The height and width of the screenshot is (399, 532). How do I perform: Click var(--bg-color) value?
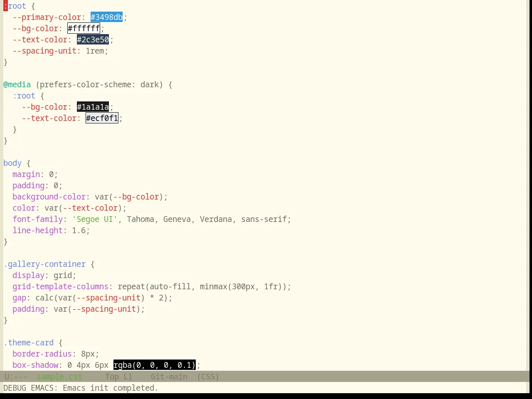point(129,197)
